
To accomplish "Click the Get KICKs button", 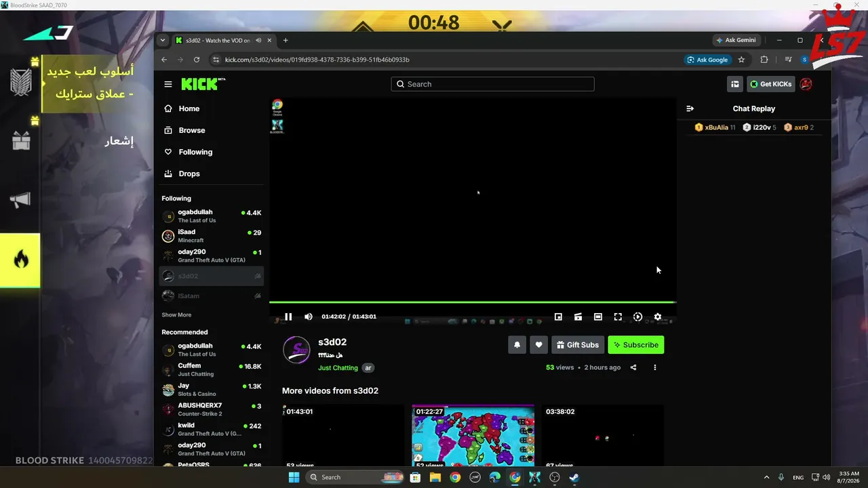I will tap(771, 84).
